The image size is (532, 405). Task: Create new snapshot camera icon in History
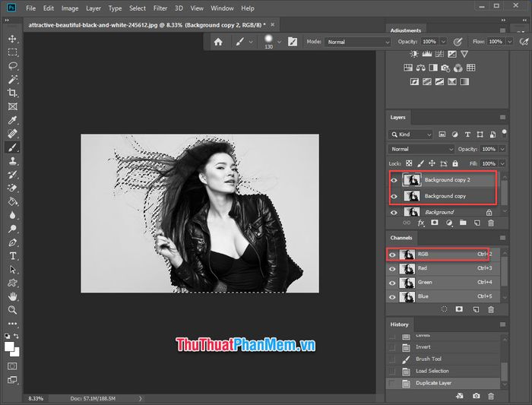[476, 396]
